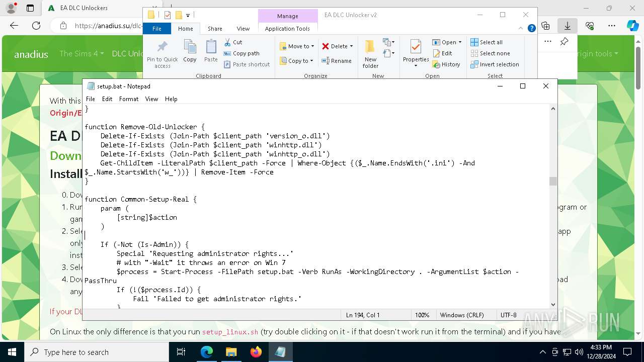Viewport: 644px width, 362px height.
Task: Click the setup_linux.sh link text
Action: click(230, 332)
